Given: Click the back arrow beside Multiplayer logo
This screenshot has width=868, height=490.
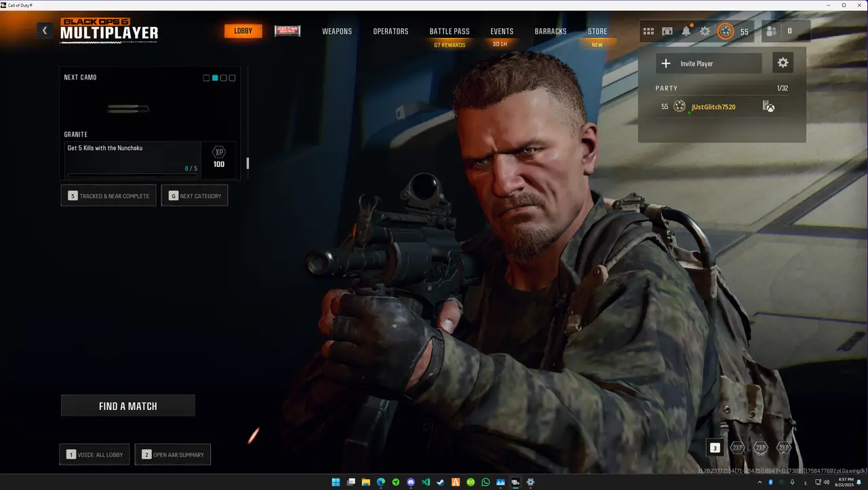Looking at the screenshot, I should [45, 30].
